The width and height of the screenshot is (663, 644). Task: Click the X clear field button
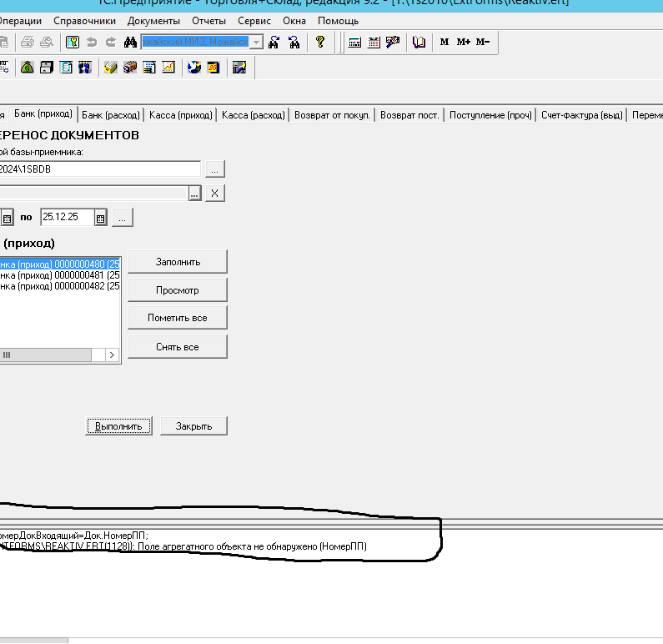[x=215, y=194]
